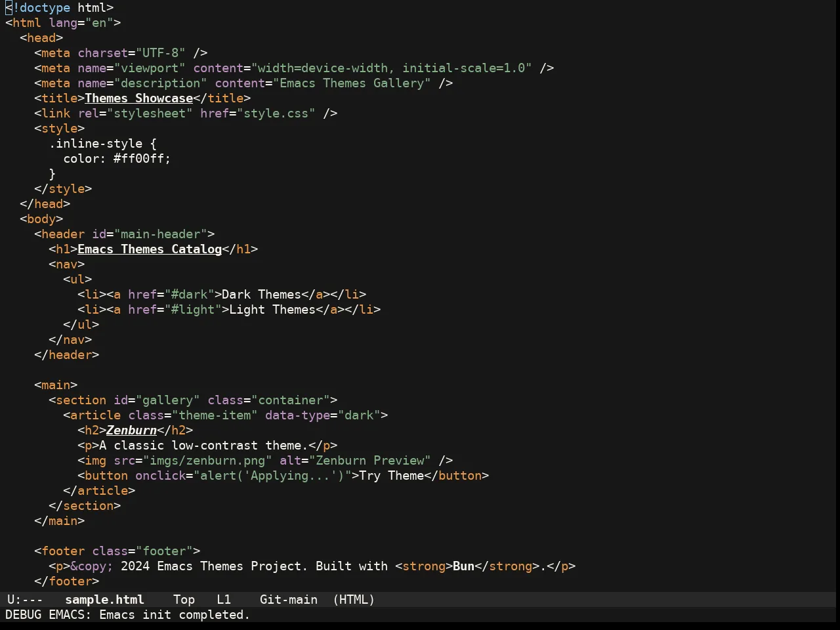The image size is (840, 630).
Task: Click the "theme-item" class value
Action: coord(215,415)
